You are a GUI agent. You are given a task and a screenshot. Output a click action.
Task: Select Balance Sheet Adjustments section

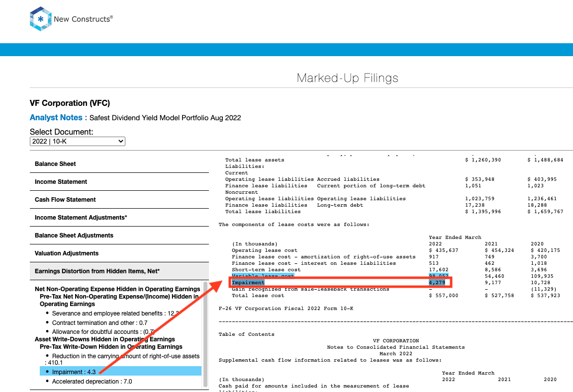point(119,235)
